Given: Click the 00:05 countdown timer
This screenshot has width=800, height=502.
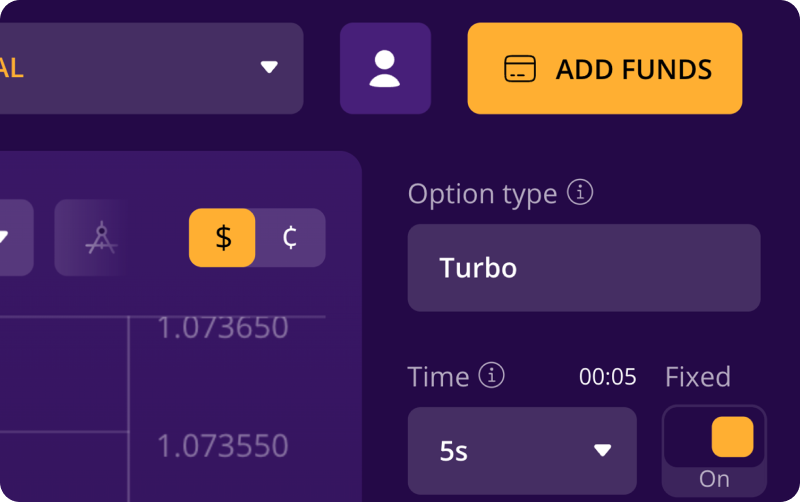Looking at the screenshot, I should tap(608, 377).
